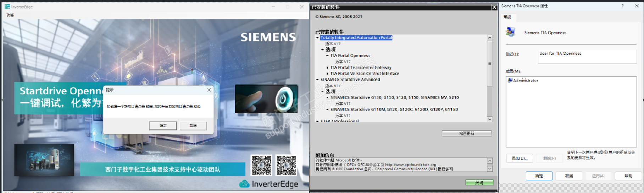This screenshot has width=644, height=193.
Task: Click the Siemens TIA Openness group icon
Action: (x=511, y=32)
